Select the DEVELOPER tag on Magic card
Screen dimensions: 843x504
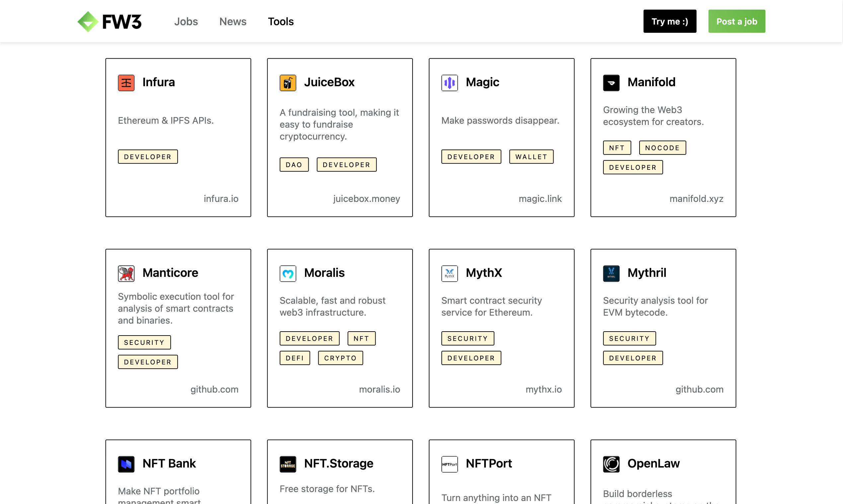[x=471, y=157]
